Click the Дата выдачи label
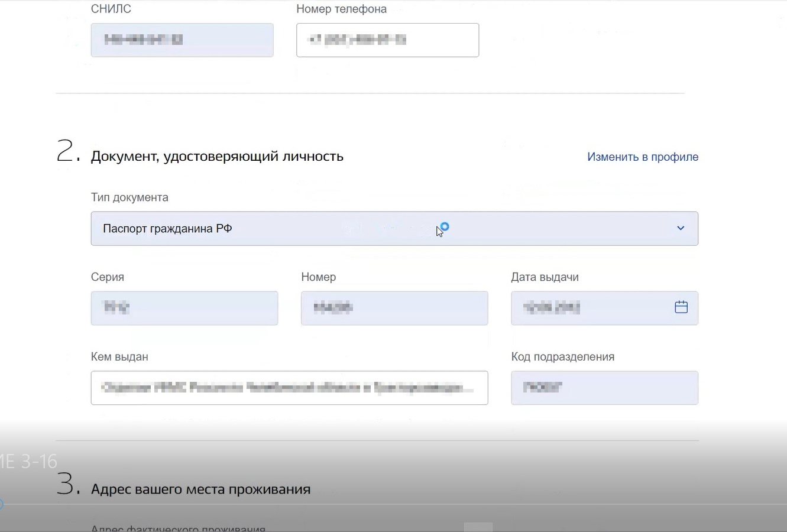Viewport: 787px width, 532px height. [x=545, y=277]
